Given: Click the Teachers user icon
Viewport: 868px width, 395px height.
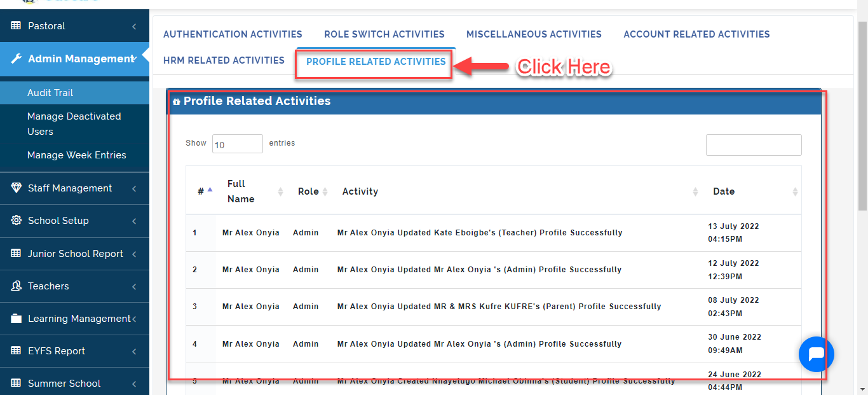Looking at the screenshot, I should [16, 286].
